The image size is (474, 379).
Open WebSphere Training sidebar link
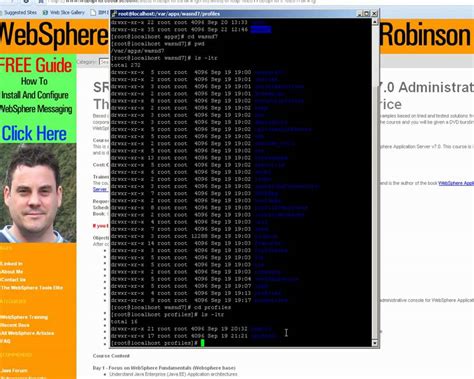coord(24,317)
